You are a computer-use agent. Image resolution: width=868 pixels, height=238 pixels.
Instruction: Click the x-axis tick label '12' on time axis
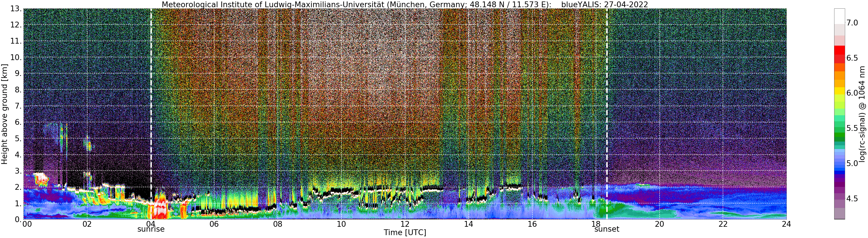click(405, 224)
